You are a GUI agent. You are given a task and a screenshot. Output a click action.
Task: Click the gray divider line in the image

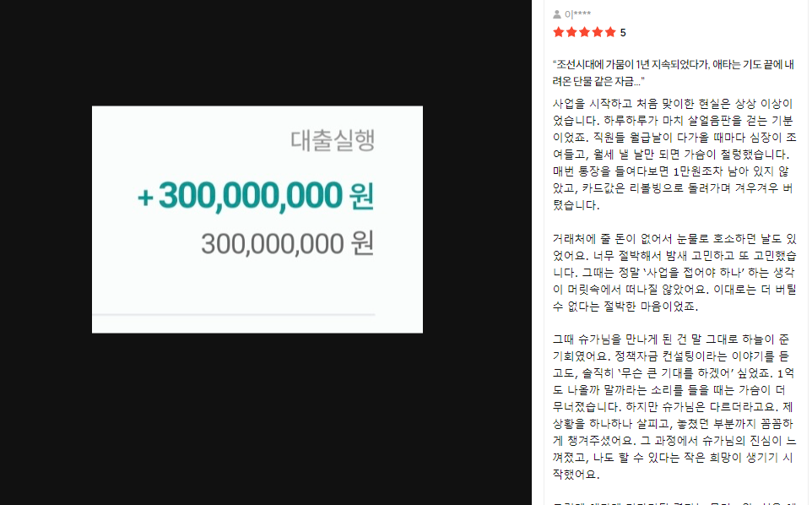pyautogui.click(x=234, y=314)
